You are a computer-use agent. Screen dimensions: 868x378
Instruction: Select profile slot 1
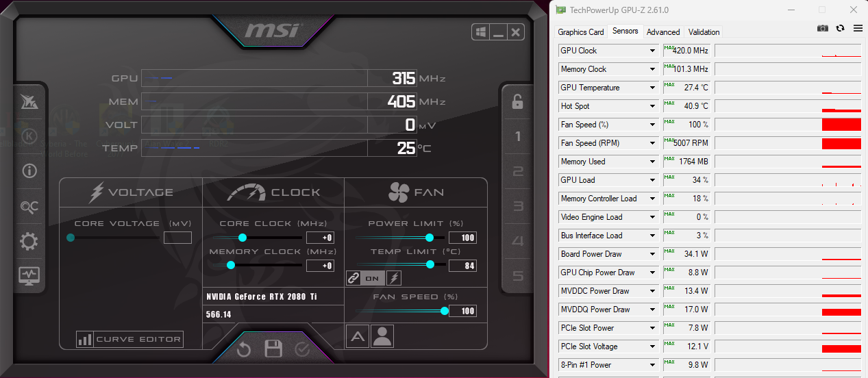point(518,136)
